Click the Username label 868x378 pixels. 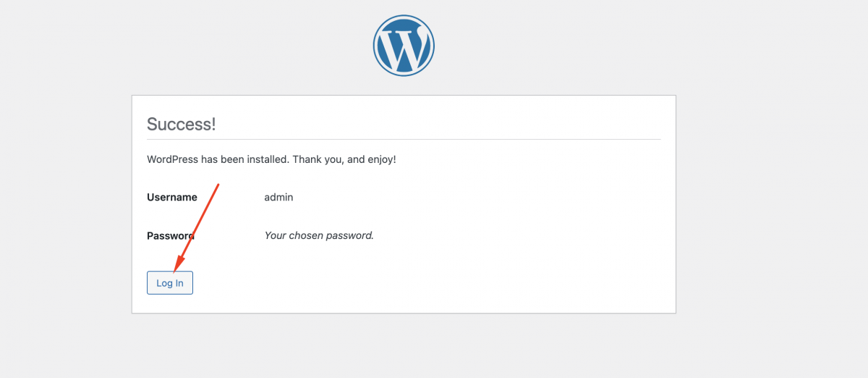click(x=172, y=197)
